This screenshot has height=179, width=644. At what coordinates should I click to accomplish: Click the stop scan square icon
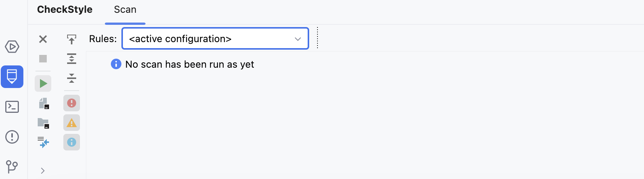click(x=43, y=59)
